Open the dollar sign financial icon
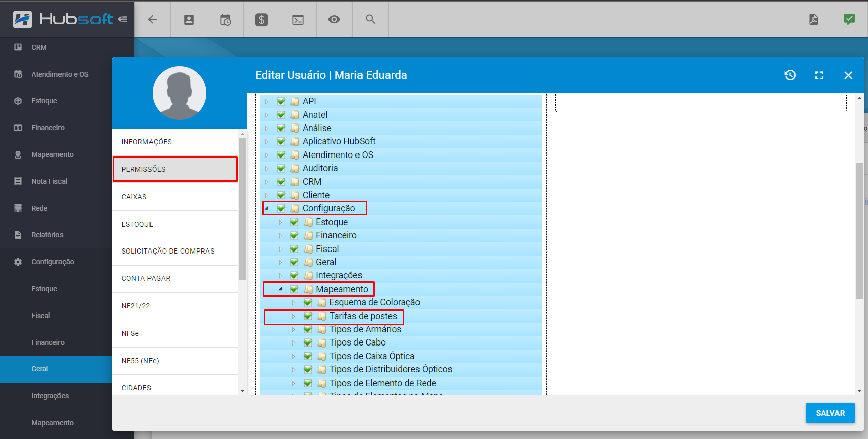The image size is (868, 439). pyautogui.click(x=261, y=20)
